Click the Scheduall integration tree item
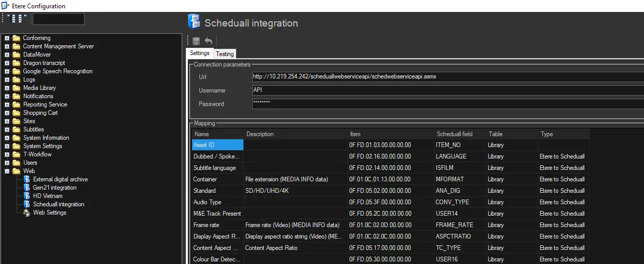 point(58,204)
